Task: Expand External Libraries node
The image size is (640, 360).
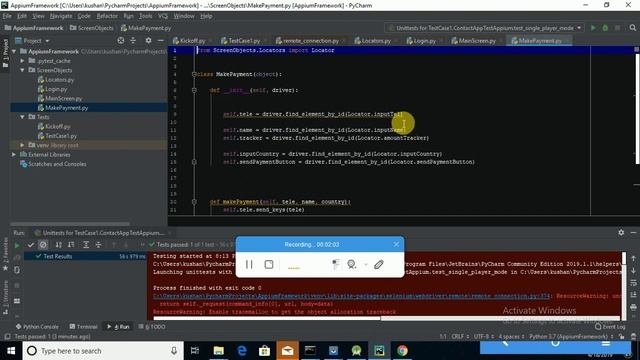Action: (14, 154)
